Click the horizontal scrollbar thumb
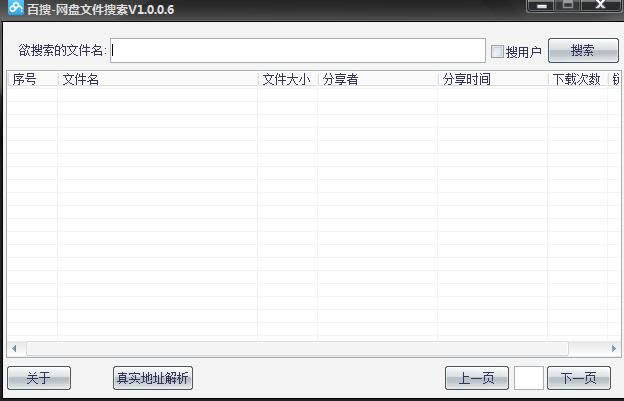Image resolution: width=624 pixels, height=401 pixels. [297, 349]
